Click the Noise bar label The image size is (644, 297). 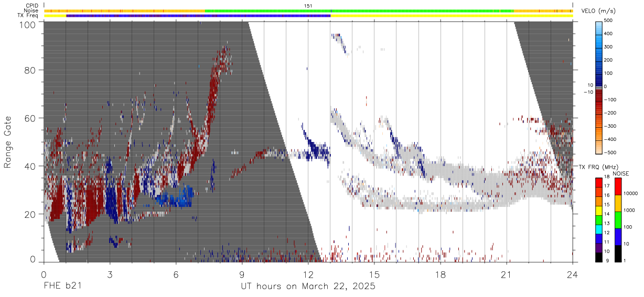point(31,10)
